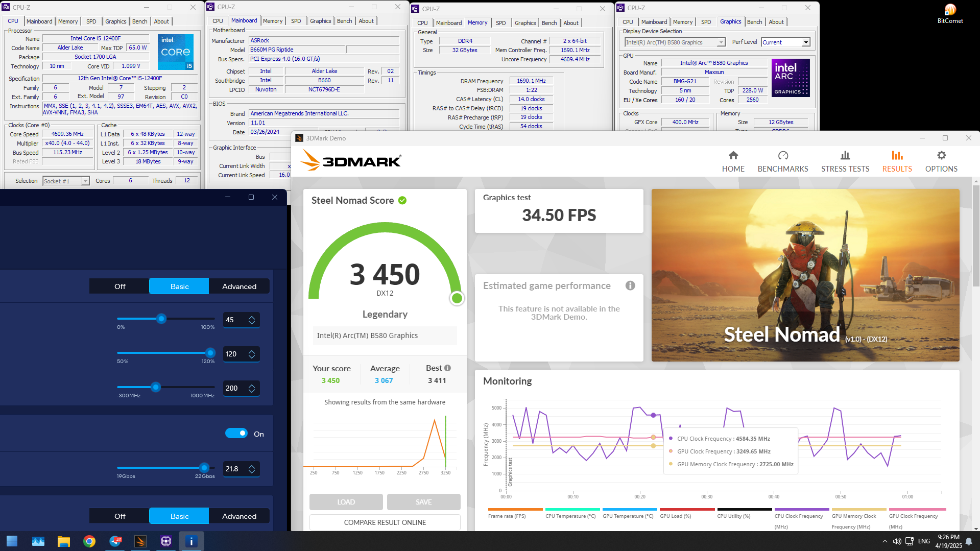
Task: Open the CPU tab in Graphics CPU-Z window
Action: 628,22
